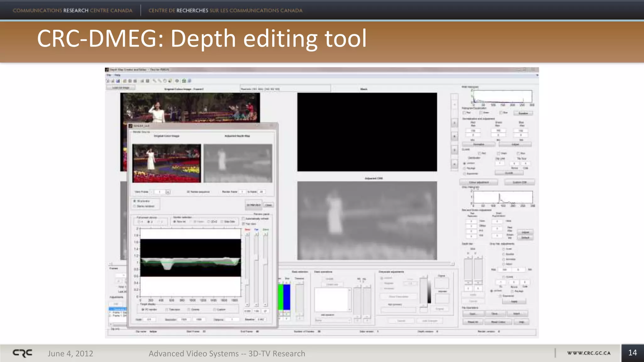The height and width of the screenshot is (362, 644).
Task: Click the Colour adjustment button
Action: 479,182
